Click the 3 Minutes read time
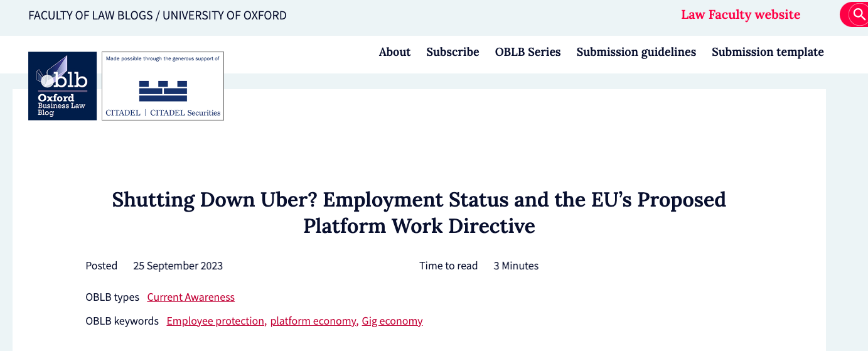Screen dimensions: 868x351 [516, 266]
